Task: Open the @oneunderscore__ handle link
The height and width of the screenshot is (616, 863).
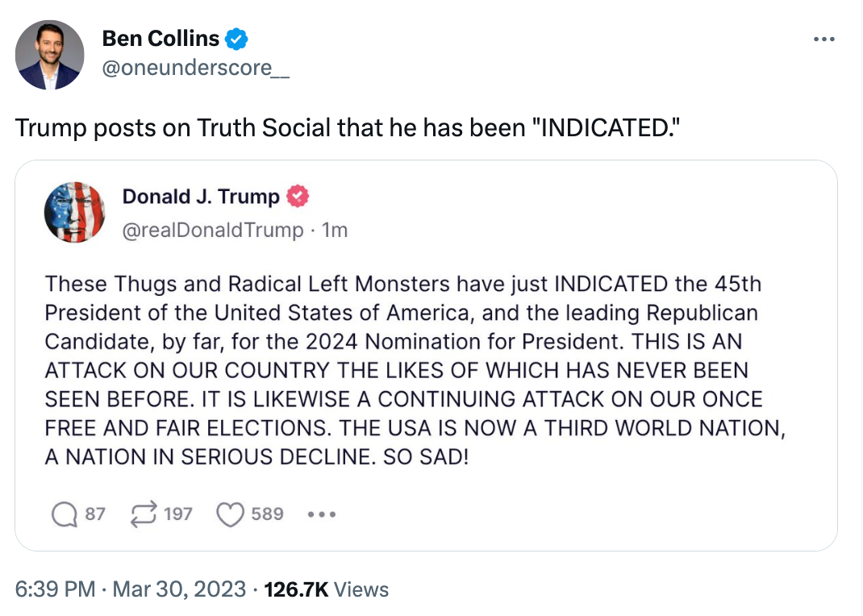Action: (x=195, y=69)
